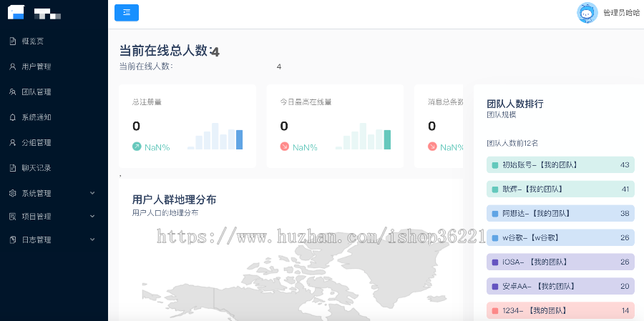Click the 团队人数排行 heading
The height and width of the screenshot is (321, 644).
(x=515, y=104)
